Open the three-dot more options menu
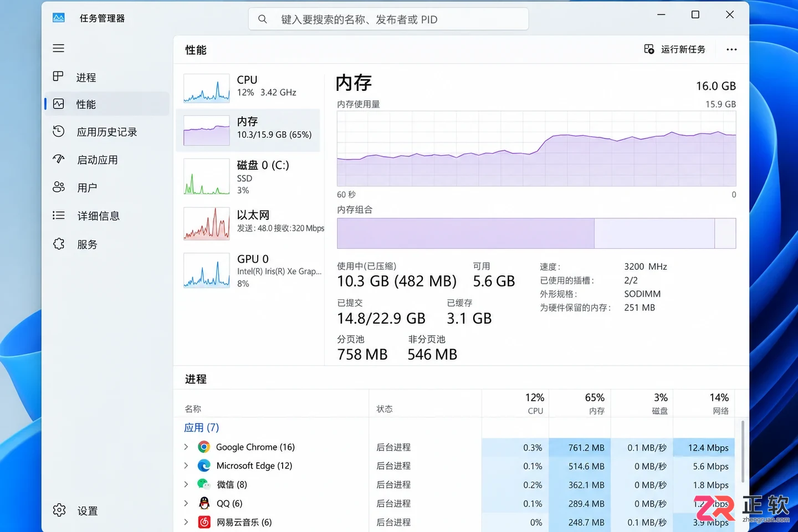Screen dimensions: 798x532 pyautogui.click(x=731, y=49)
